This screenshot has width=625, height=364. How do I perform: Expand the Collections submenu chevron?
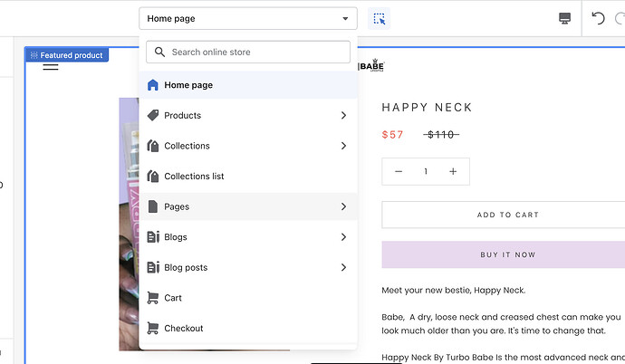click(x=343, y=146)
